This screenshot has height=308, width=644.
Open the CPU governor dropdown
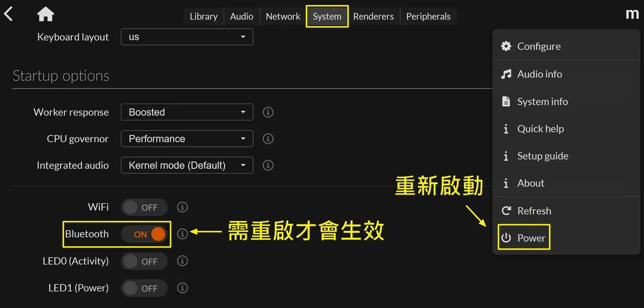click(x=187, y=139)
